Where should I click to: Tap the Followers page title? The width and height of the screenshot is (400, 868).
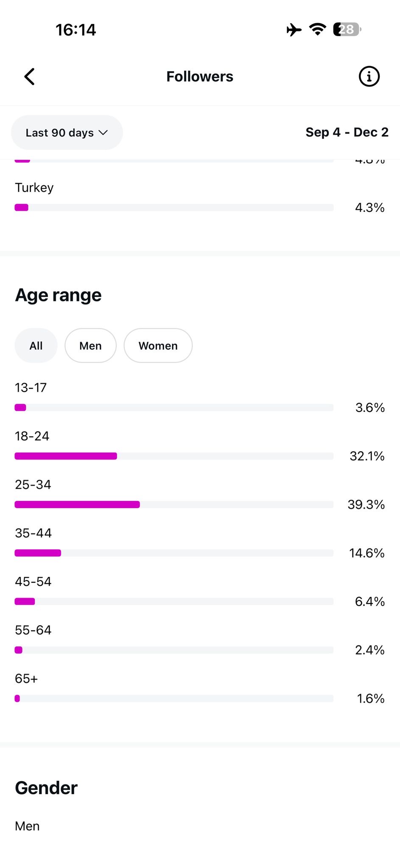coord(199,77)
